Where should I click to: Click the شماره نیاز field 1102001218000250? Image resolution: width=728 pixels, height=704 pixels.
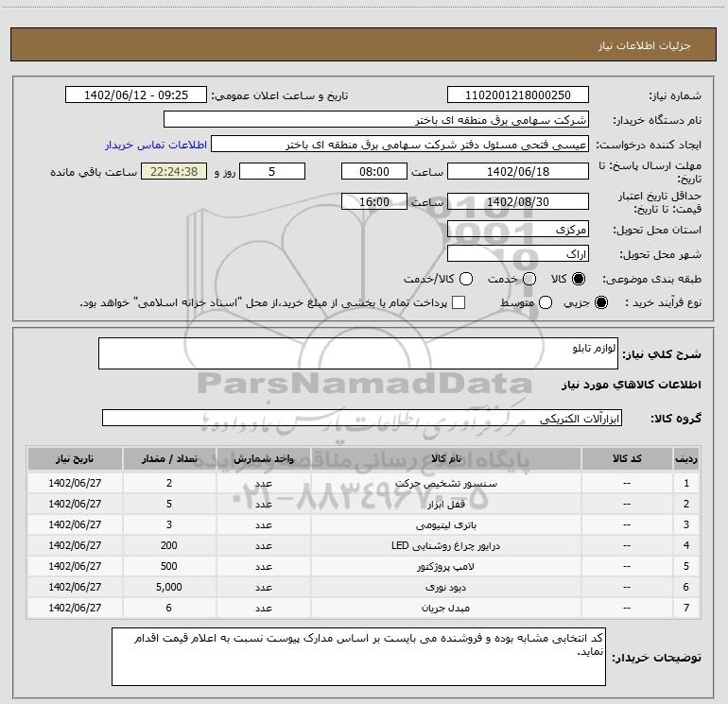(518, 94)
